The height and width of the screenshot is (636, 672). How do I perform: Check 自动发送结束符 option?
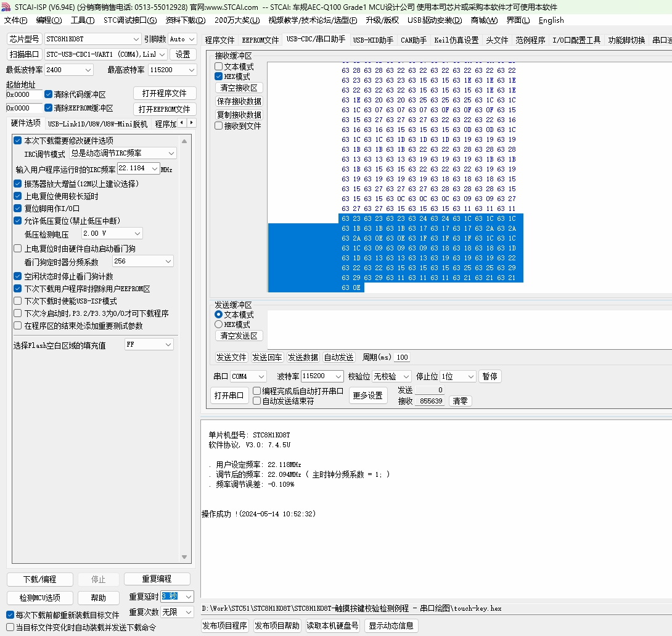click(x=256, y=401)
